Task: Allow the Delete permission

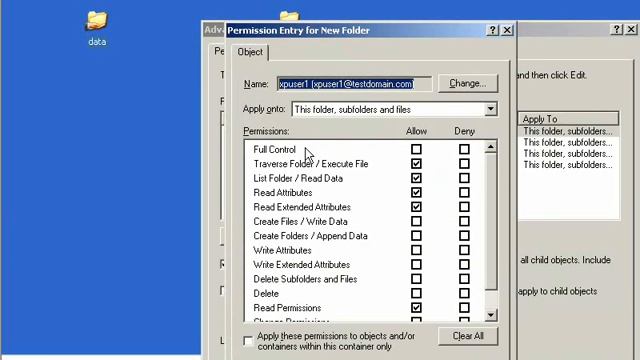Action: point(416,293)
